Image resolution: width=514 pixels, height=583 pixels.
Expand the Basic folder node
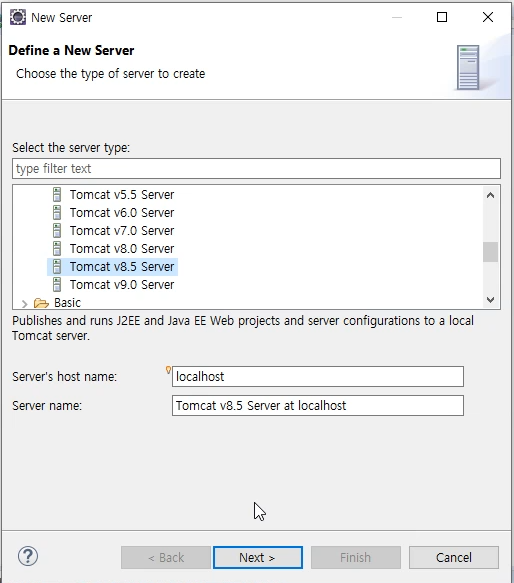pos(25,304)
